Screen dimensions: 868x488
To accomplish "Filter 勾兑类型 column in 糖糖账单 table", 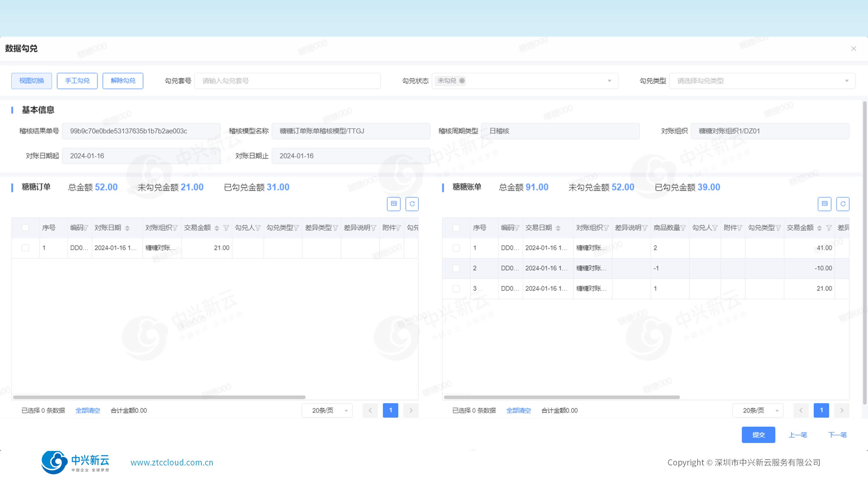I will click(x=778, y=228).
